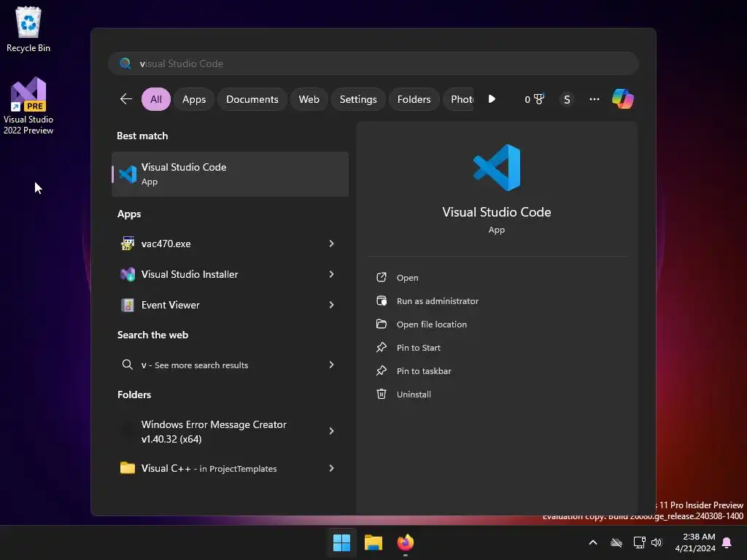The width and height of the screenshot is (747, 560).
Task: Click 'v - See more search results'
Action: (x=230, y=365)
